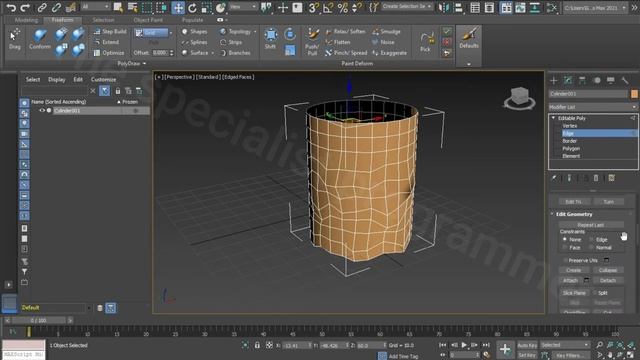The image size is (640, 360).
Task: Select the Relax/Soften brush
Action: pos(346,31)
